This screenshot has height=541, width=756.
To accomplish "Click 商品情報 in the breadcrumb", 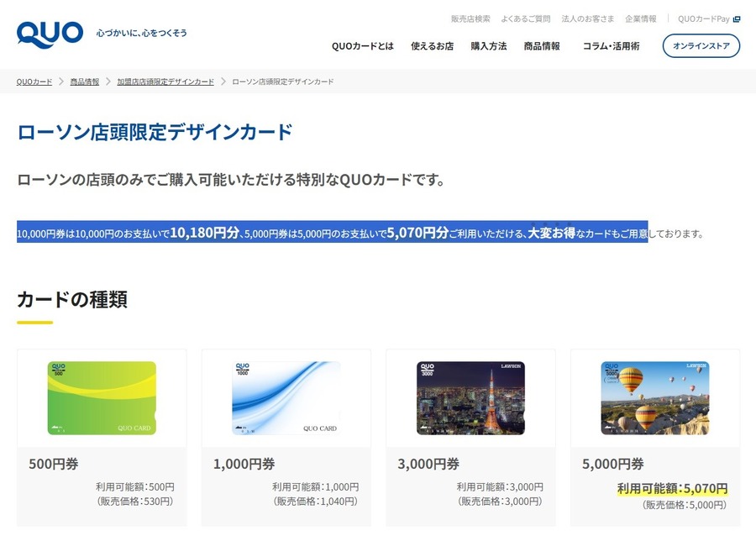I will coord(85,81).
